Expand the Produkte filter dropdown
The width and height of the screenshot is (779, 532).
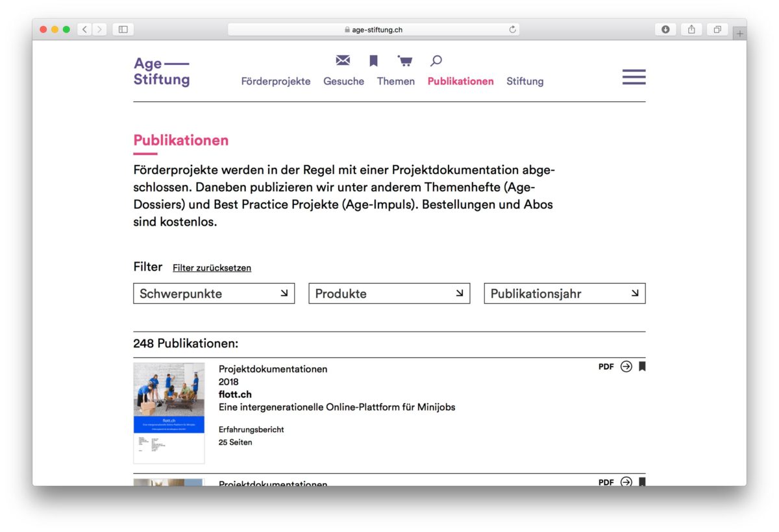(x=389, y=293)
